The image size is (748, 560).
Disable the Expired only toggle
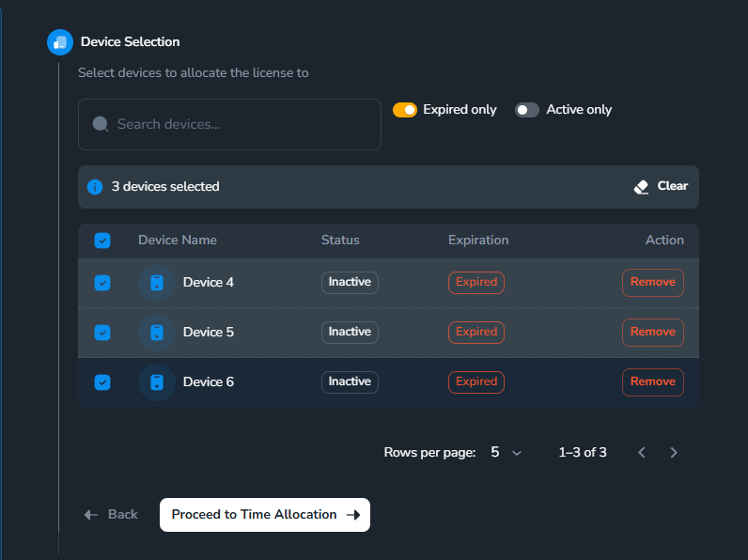point(405,110)
